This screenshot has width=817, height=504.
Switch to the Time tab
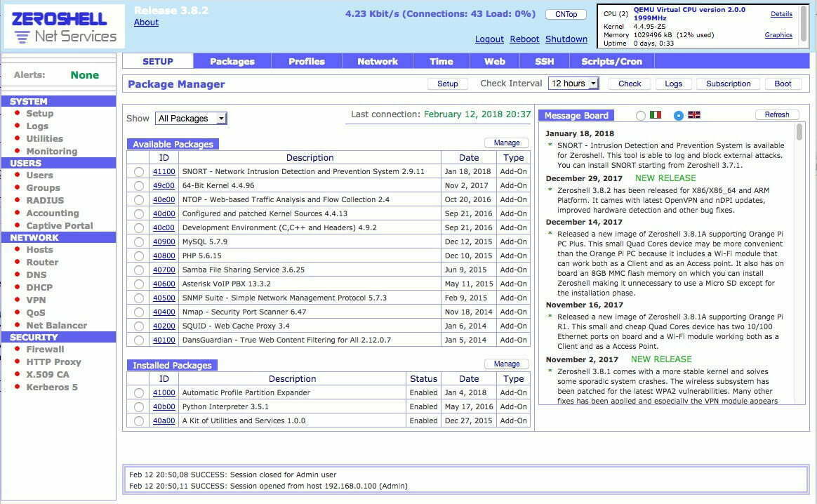(x=441, y=61)
